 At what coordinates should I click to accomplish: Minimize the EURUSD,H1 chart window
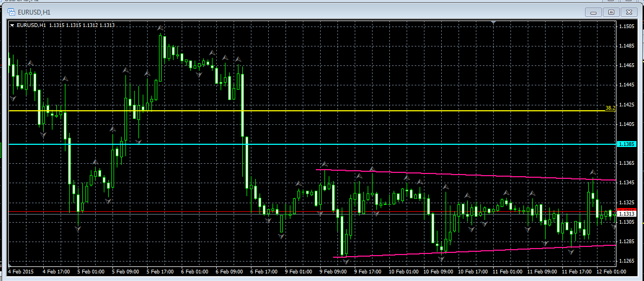(594, 12)
